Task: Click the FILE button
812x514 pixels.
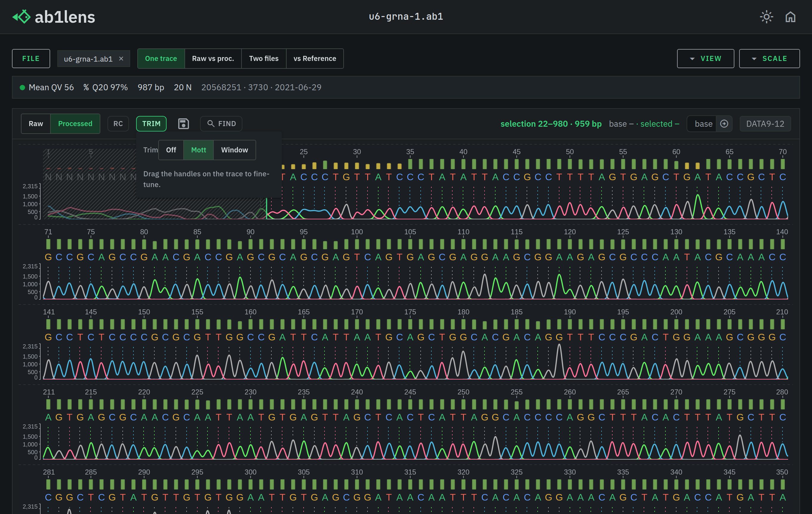Action: click(x=31, y=59)
